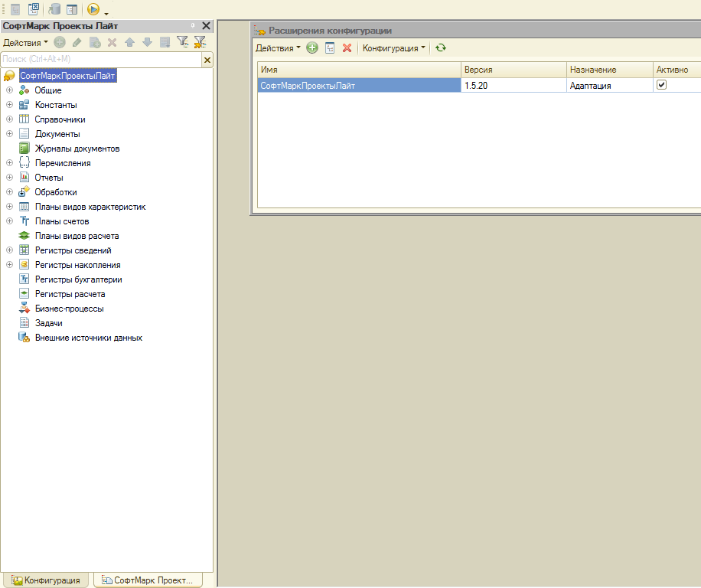Click the version cell 1.5.20
This screenshot has width=701, height=588.
pos(514,85)
